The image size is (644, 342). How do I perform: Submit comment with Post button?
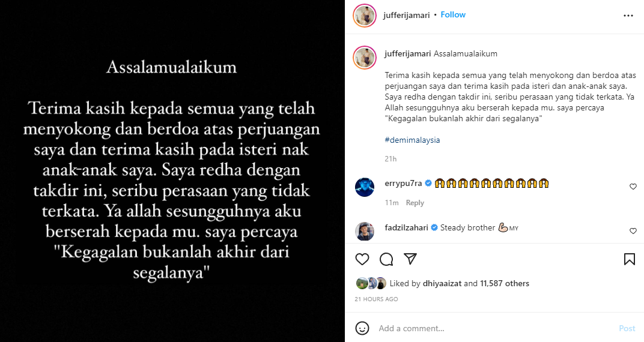(x=627, y=328)
